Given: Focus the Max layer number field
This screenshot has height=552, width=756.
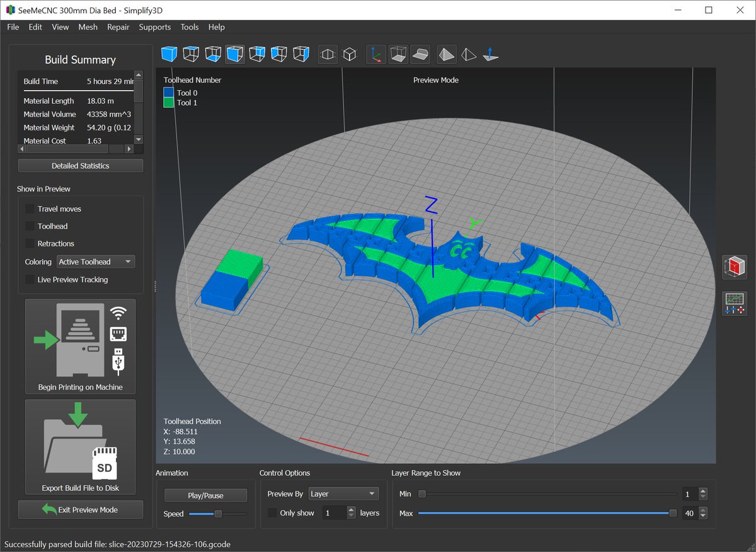Looking at the screenshot, I should pos(690,514).
